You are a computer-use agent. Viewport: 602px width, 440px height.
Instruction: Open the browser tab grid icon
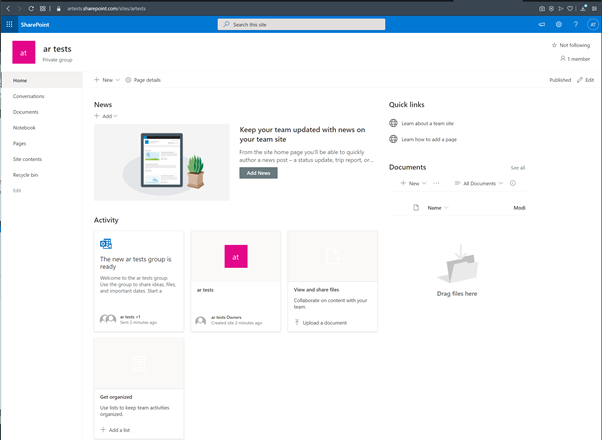tap(43, 8)
